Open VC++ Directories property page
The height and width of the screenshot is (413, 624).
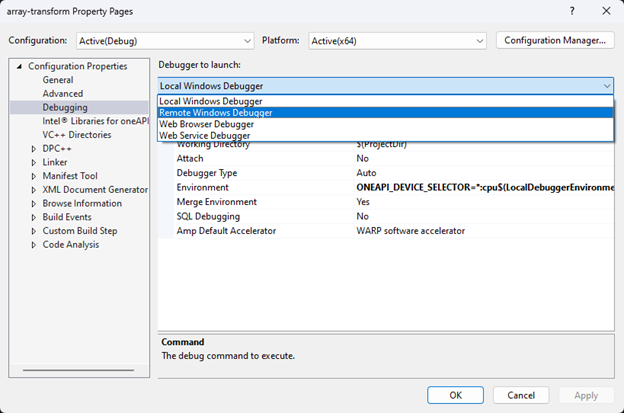click(x=76, y=135)
